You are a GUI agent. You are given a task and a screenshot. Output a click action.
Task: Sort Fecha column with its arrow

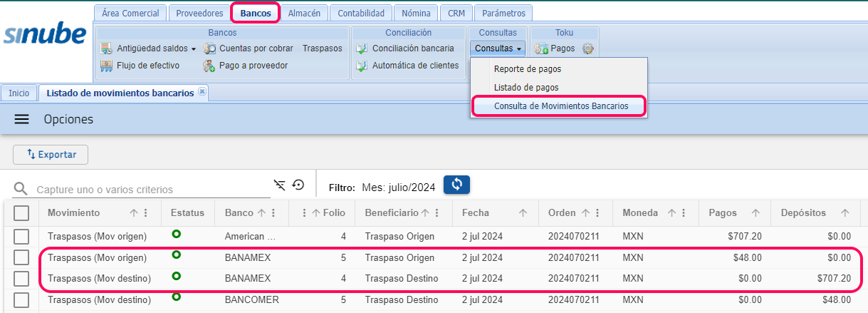tap(523, 212)
